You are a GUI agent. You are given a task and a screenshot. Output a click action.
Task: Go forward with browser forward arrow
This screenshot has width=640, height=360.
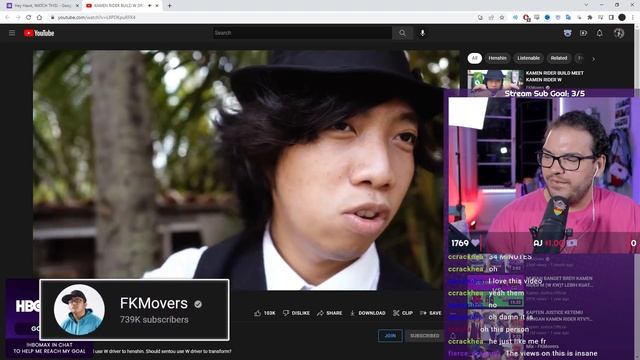click(18, 18)
